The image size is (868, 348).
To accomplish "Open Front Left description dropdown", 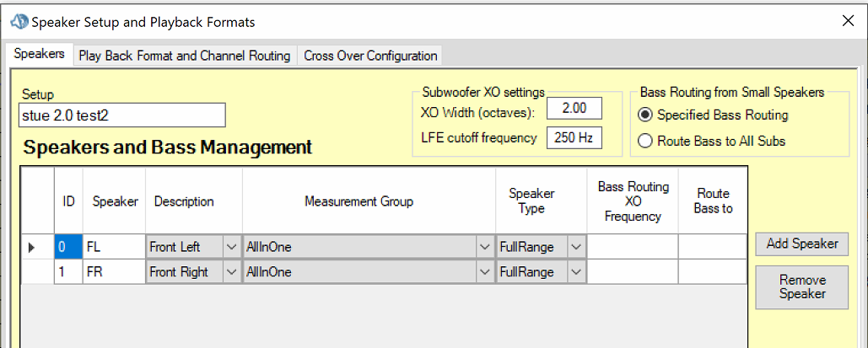I will point(232,247).
